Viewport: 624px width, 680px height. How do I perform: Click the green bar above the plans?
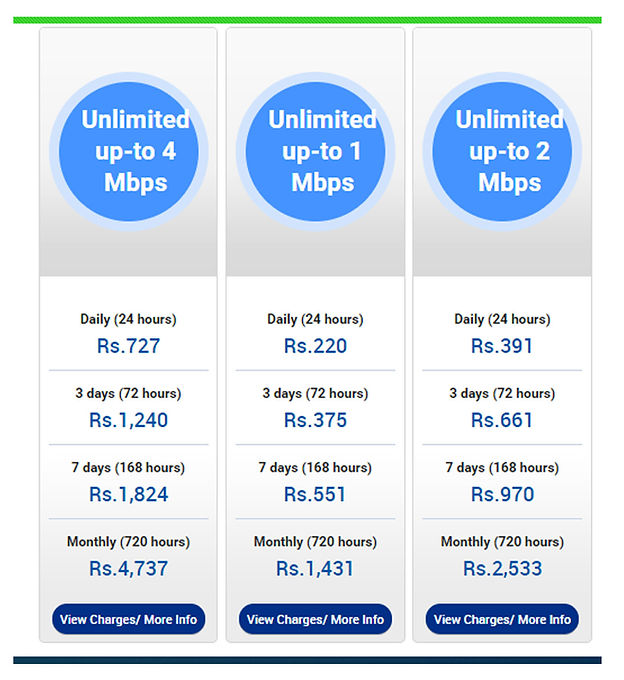pyautogui.click(x=307, y=19)
